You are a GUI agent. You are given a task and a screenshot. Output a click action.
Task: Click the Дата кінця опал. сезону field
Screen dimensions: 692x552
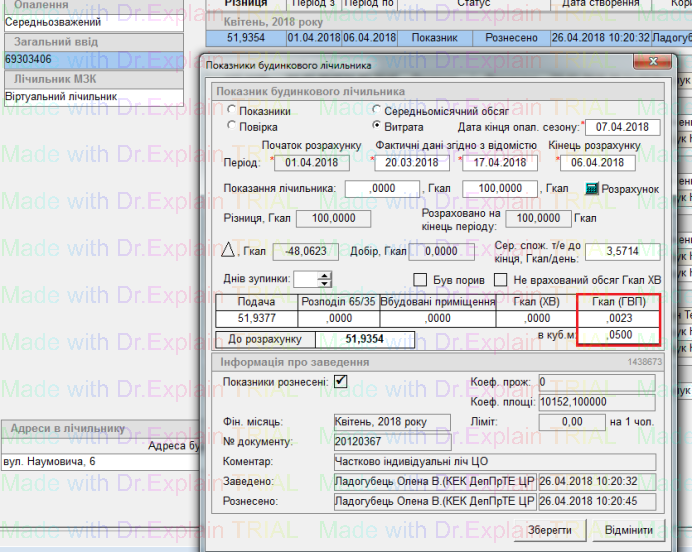click(x=622, y=127)
